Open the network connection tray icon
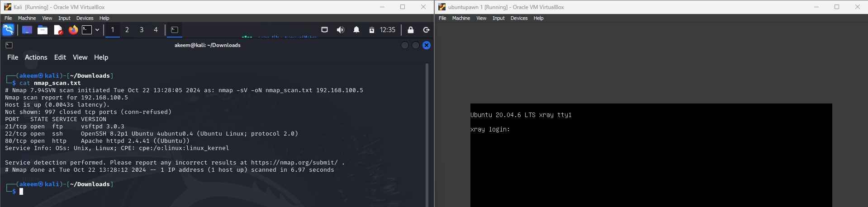This screenshot has width=868, height=207. (x=324, y=30)
